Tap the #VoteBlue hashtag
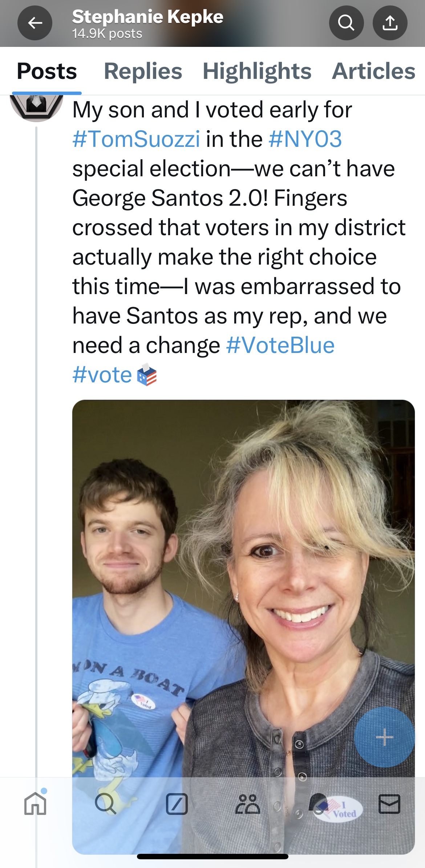 tap(280, 345)
